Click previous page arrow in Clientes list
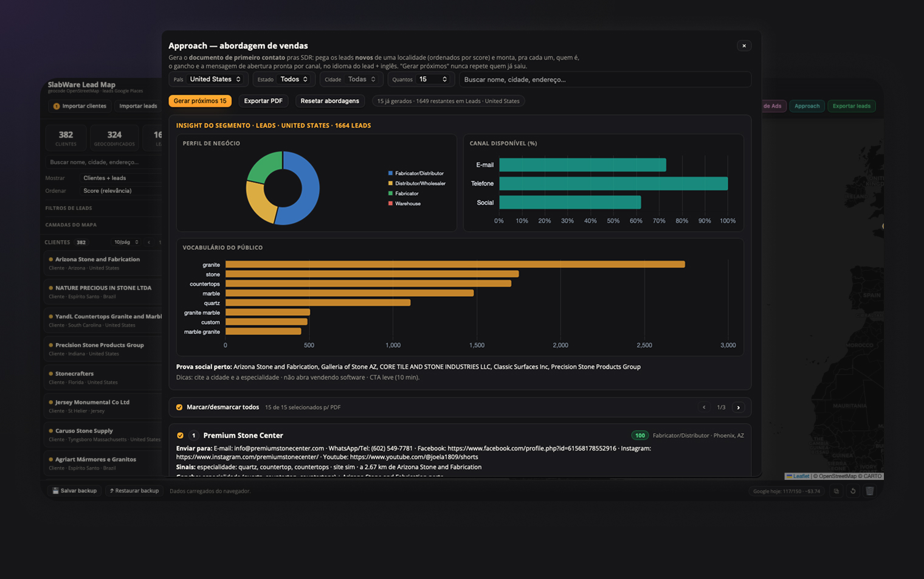Screen dimensions: 924x579 point(149,242)
